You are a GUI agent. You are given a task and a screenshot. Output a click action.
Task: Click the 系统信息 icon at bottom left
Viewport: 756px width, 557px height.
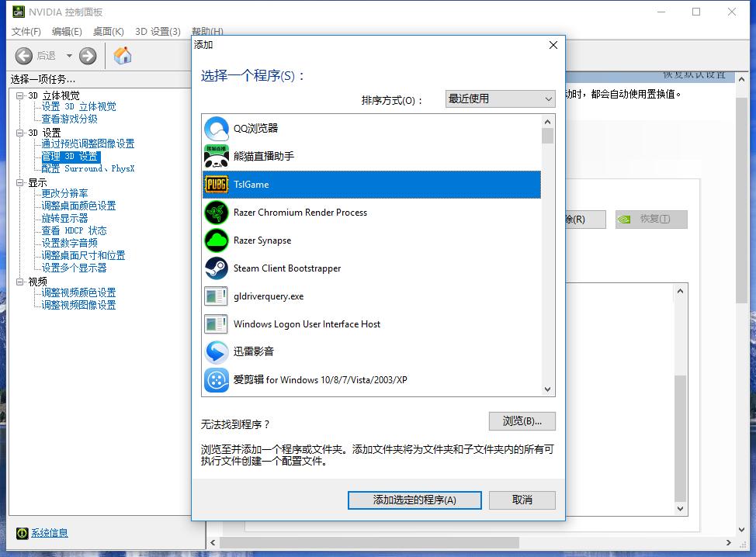23,533
